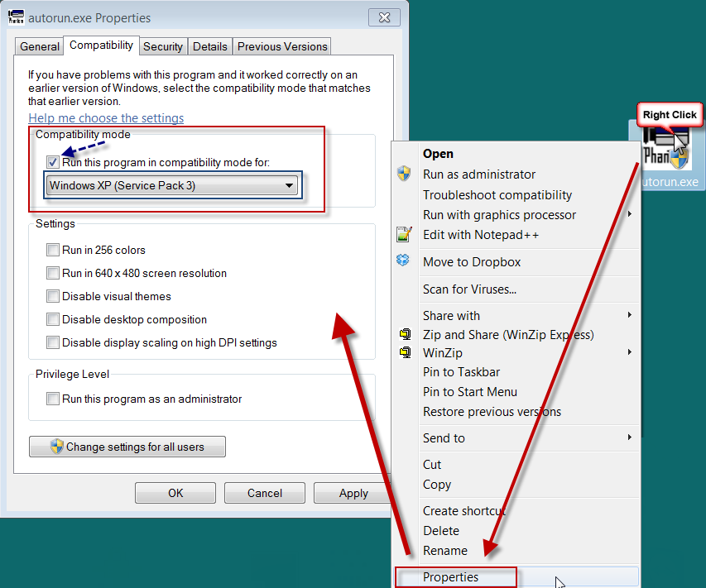Click the Apply button
706x588 pixels.
(353, 493)
